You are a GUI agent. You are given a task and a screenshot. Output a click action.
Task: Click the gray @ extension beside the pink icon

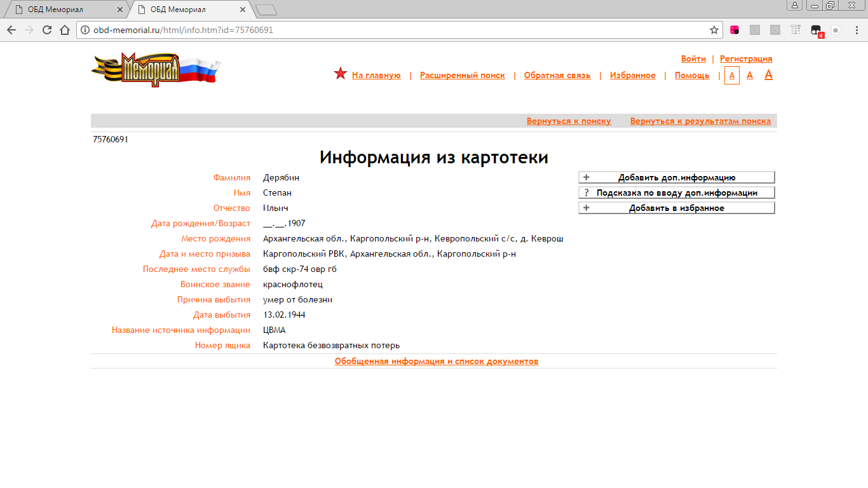[x=755, y=30]
